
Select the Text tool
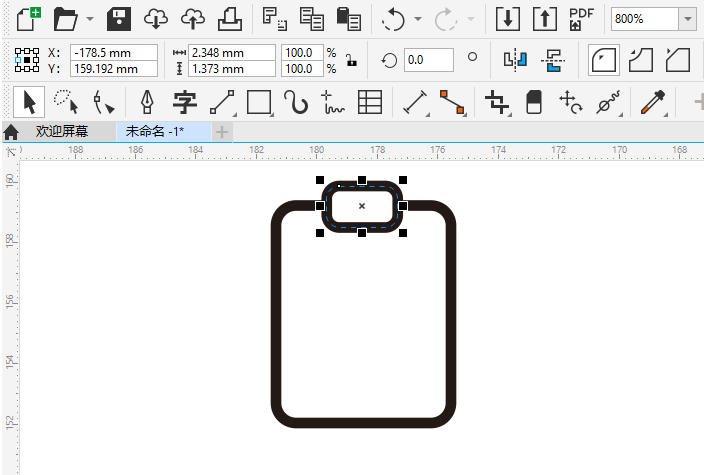(x=185, y=102)
